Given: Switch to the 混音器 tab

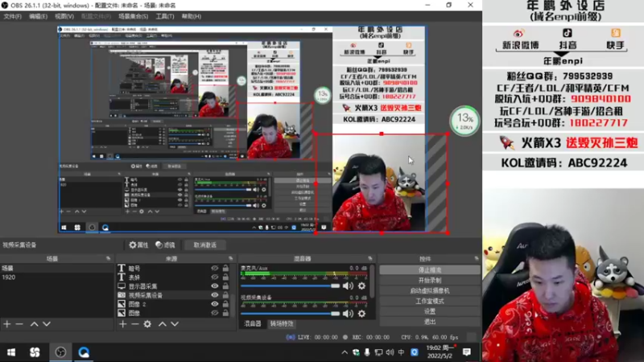Looking at the screenshot, I should [252, 324].
